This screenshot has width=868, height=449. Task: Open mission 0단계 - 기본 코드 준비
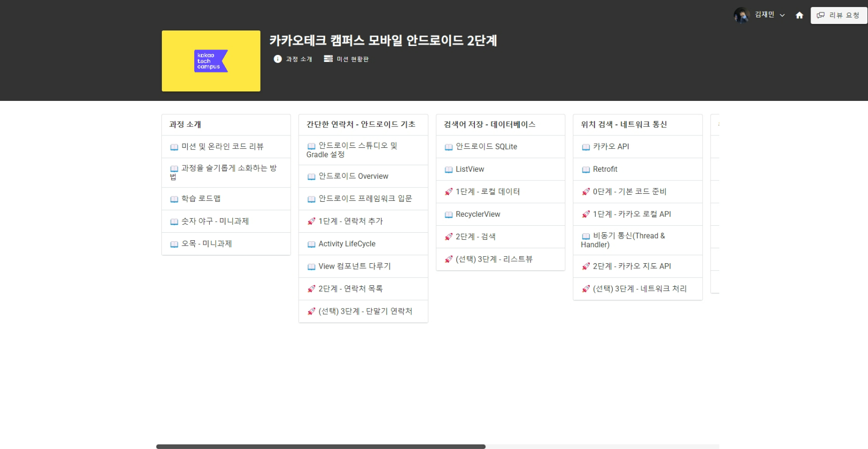[638, 192]
